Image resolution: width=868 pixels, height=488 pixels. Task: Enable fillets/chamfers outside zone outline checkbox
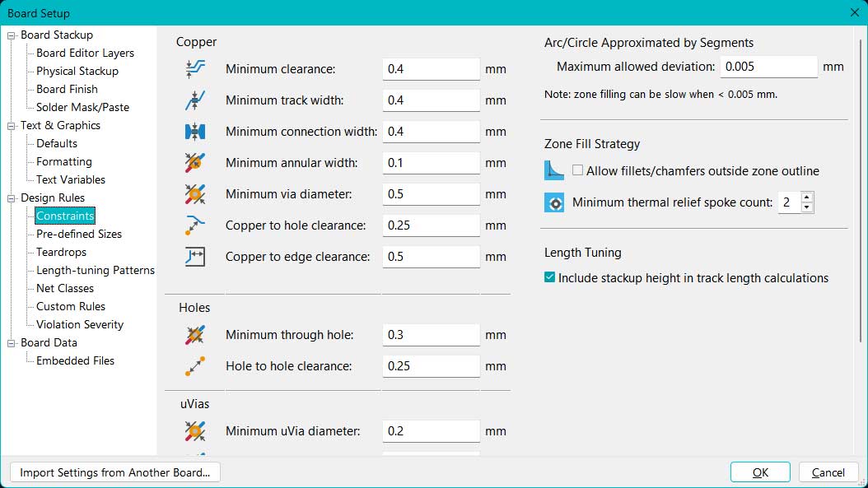578,171
